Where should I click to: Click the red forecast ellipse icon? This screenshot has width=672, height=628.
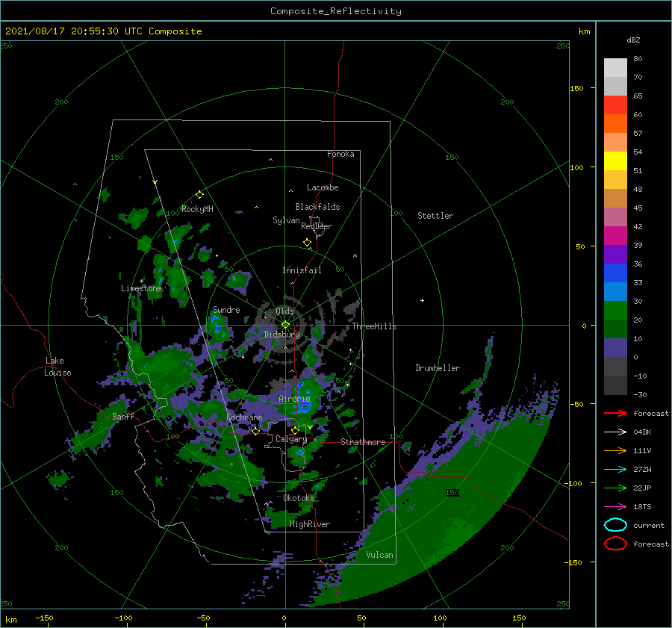click(x=615, y=544)
